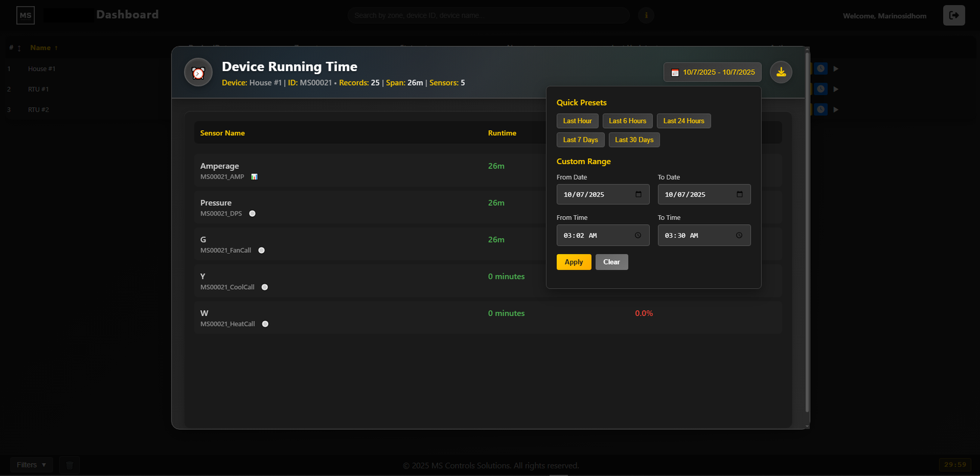The width and height of the screenshot is (980, 476).
Task: Expand the House #1 row arrow
Action: 835,69
